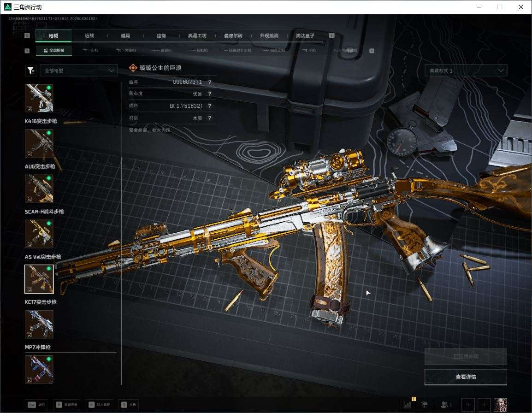Viewport: 532px width, 413px height.
Task: Open the 挂饰 charms tab
Action: [161, 35]
